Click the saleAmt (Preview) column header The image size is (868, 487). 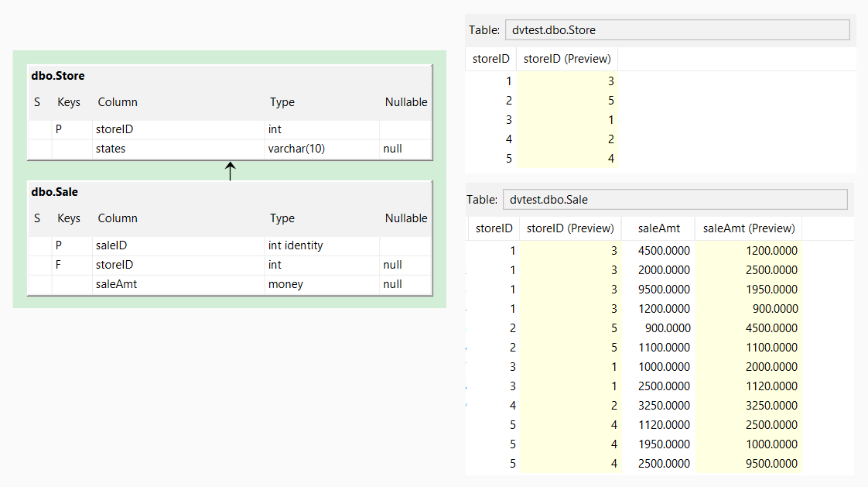[x=748, y=228]
